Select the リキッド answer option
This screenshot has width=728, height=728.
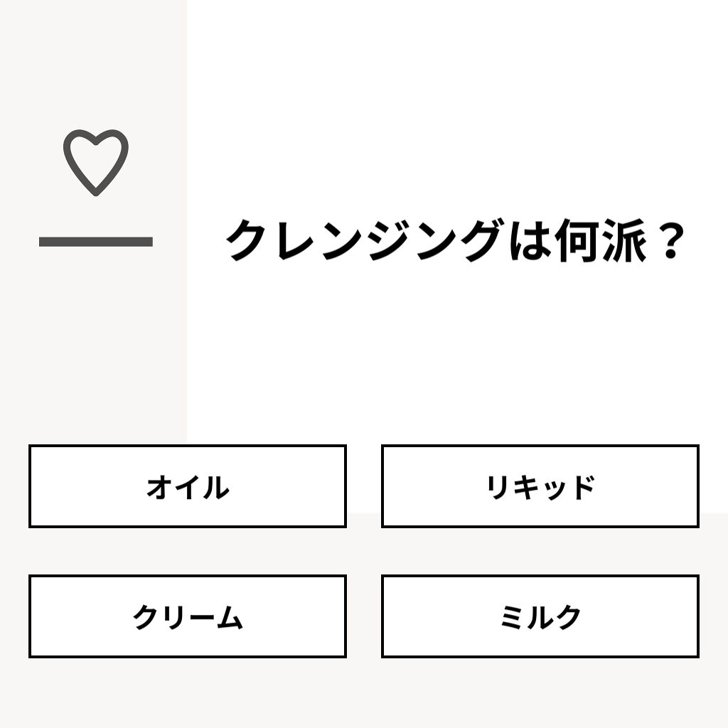(x=540, y=486)
